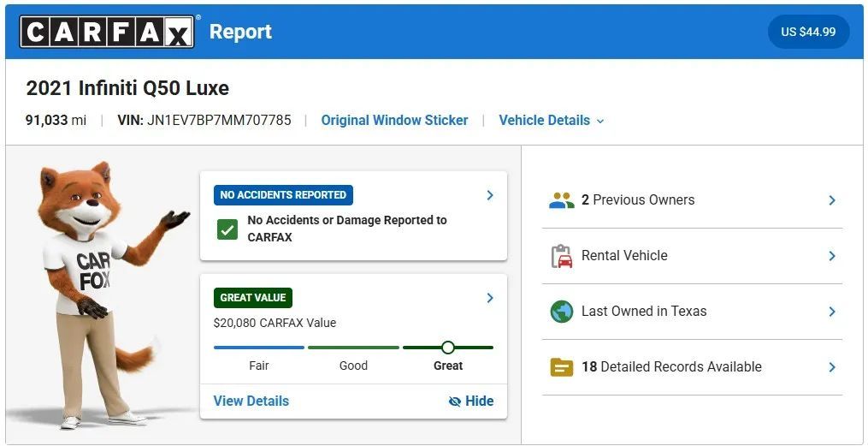This screenshot has width=868, height=446.
Task: Expand Rental Vehicle row chevron
Action: [832, 256]
